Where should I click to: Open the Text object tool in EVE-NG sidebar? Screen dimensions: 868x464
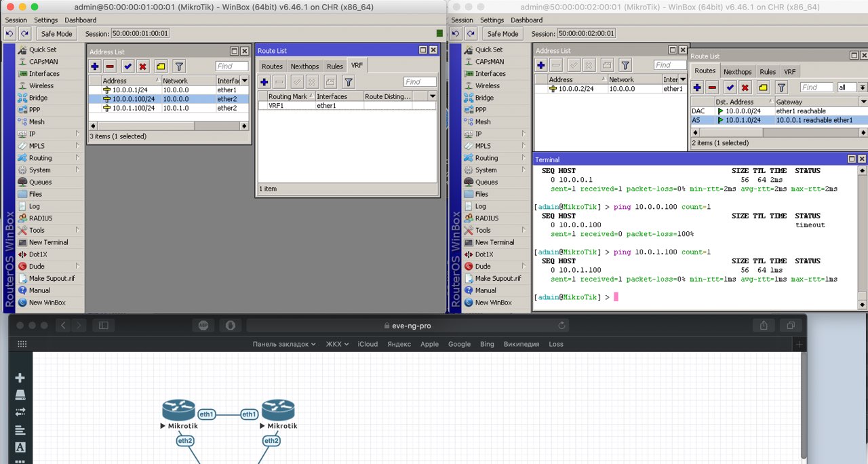[20, 447]
